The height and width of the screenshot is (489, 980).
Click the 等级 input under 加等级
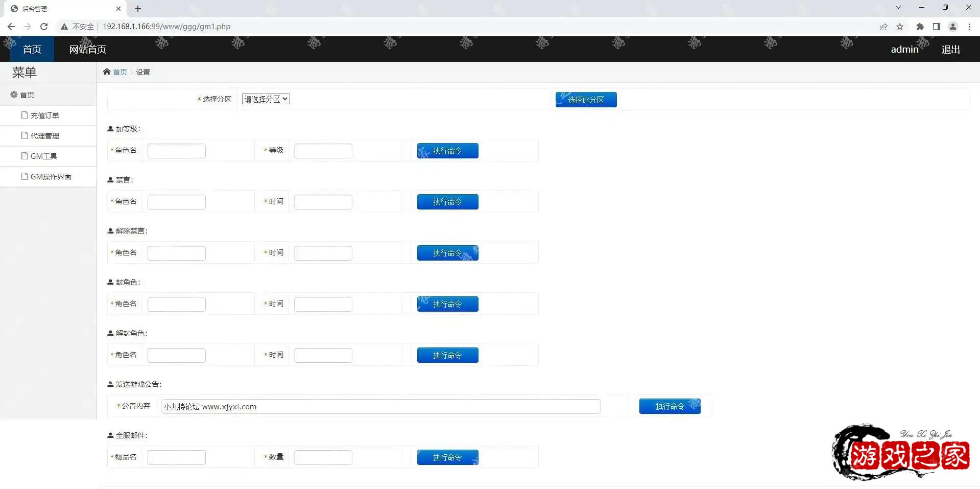[x=323, y=151]
